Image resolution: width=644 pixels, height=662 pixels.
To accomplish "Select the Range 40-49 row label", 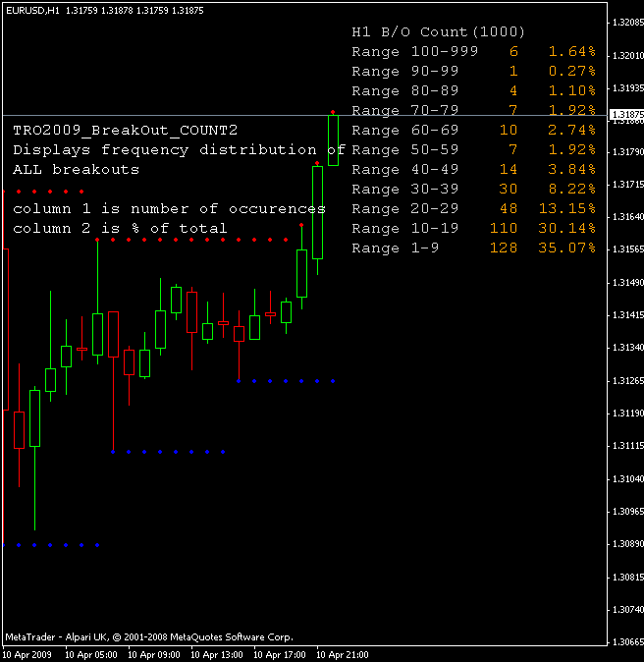I will (405, 169).
